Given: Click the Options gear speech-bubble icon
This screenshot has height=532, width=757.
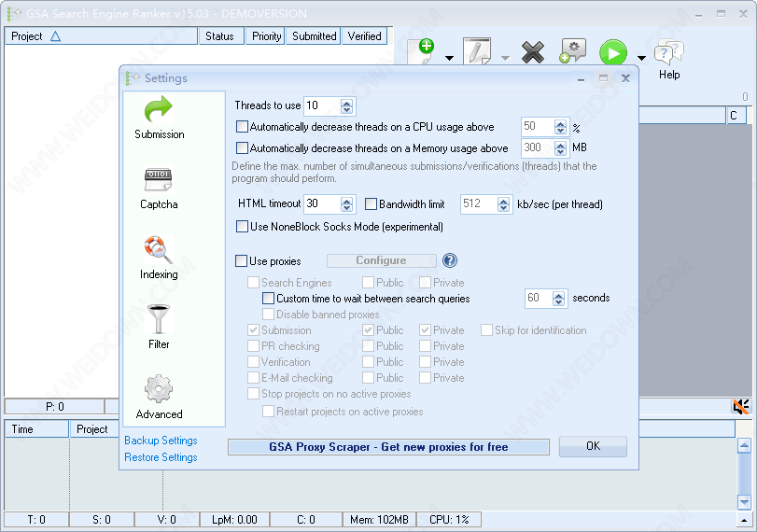Looking at the screenshot, I should click(x=572, y=51).
